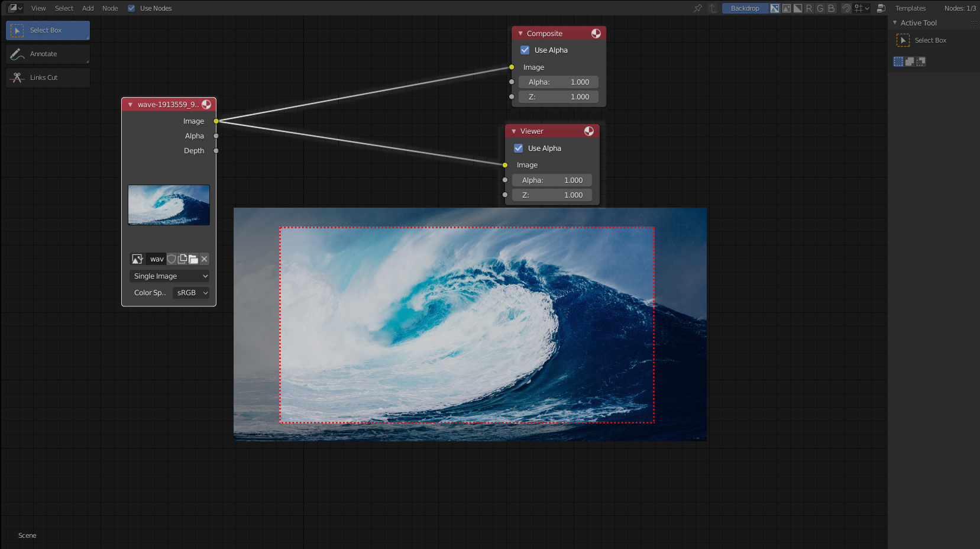The height and width of the screenshot is (549, 980).
Task: Show alpha channel display
Action: [x=798, y=8]
